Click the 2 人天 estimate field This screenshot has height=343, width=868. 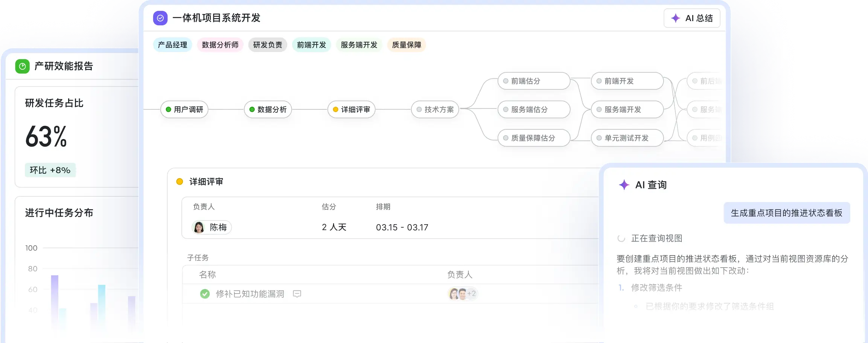(334, 227)
